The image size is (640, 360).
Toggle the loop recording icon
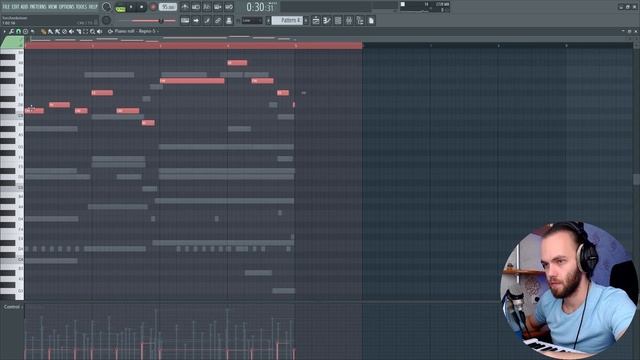[x=229, y=7]
